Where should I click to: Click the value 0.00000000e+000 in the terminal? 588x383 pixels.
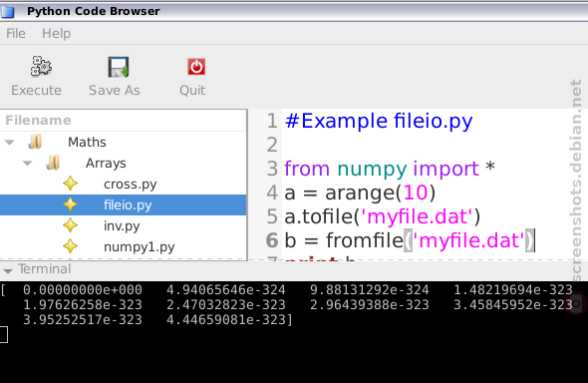click(x=83, y=289)
